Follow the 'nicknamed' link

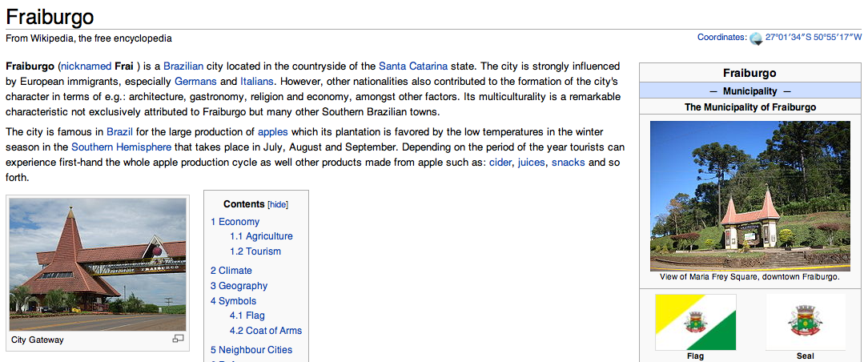[86, 66]
